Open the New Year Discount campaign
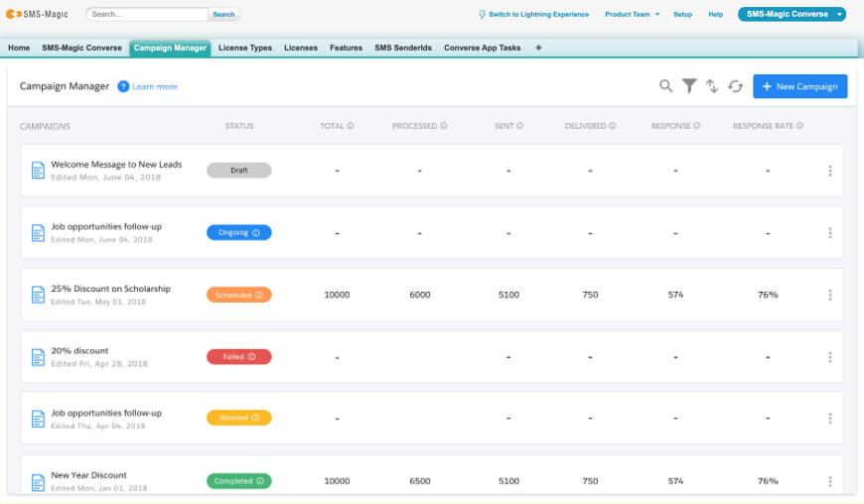 click(88, 475)
